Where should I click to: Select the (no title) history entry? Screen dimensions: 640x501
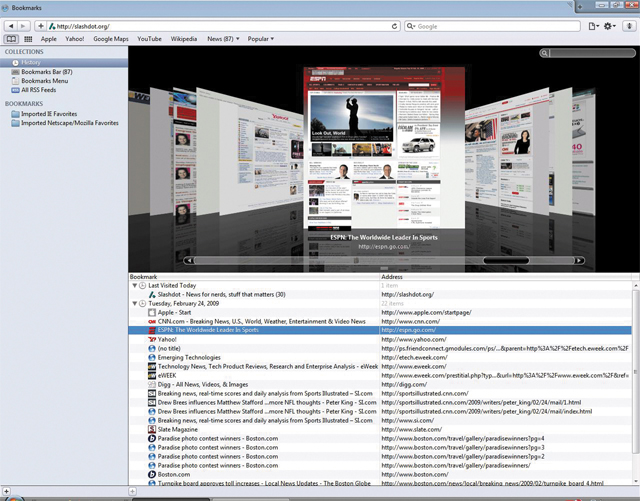click(x=380, y=348)
